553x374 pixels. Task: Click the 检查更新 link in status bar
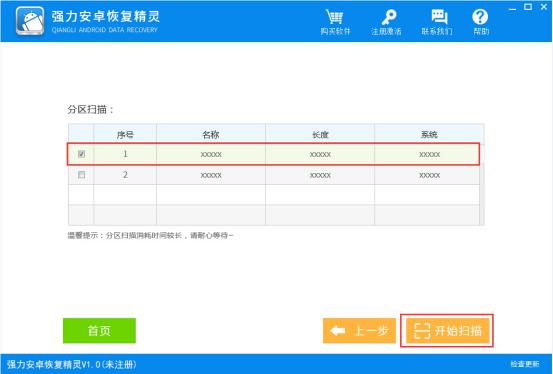[x=525, y=364]
